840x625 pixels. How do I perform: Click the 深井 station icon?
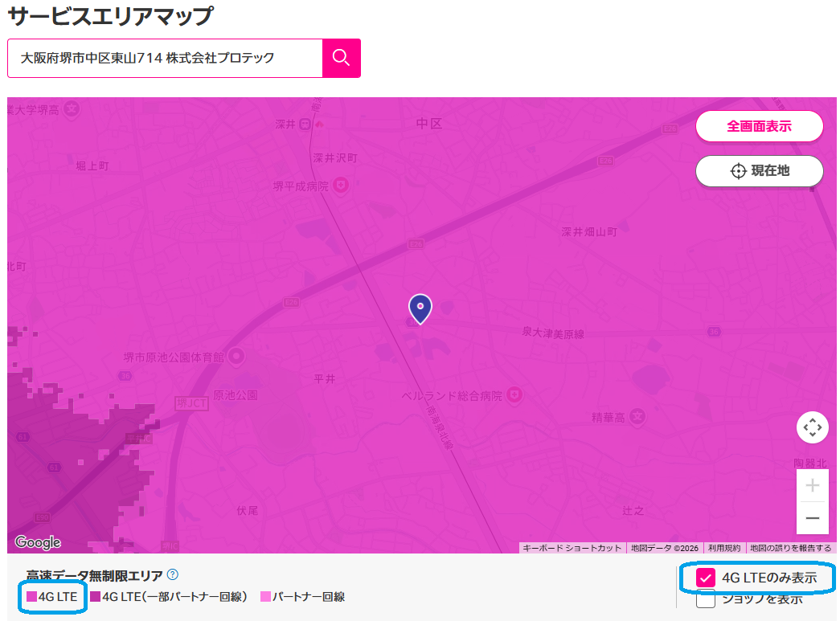coord(305,125)
